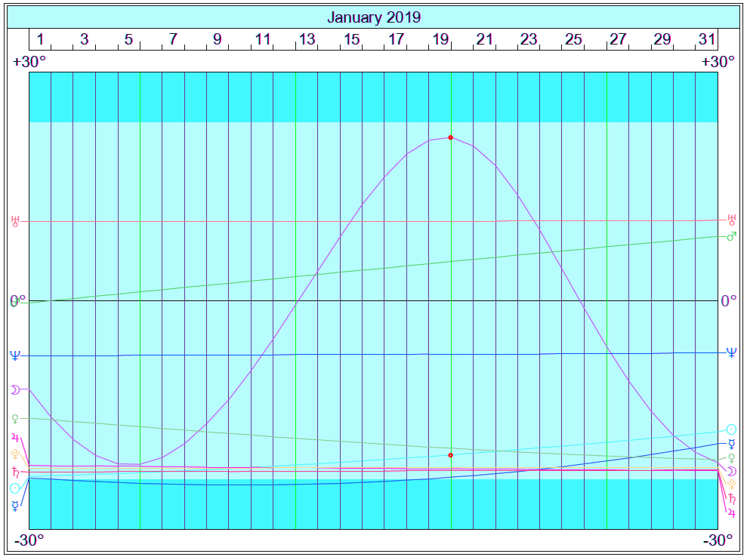This screenshot has height=560, width=747.
Task: Select day 21 in the date ruler
Action: click(484, 38)
